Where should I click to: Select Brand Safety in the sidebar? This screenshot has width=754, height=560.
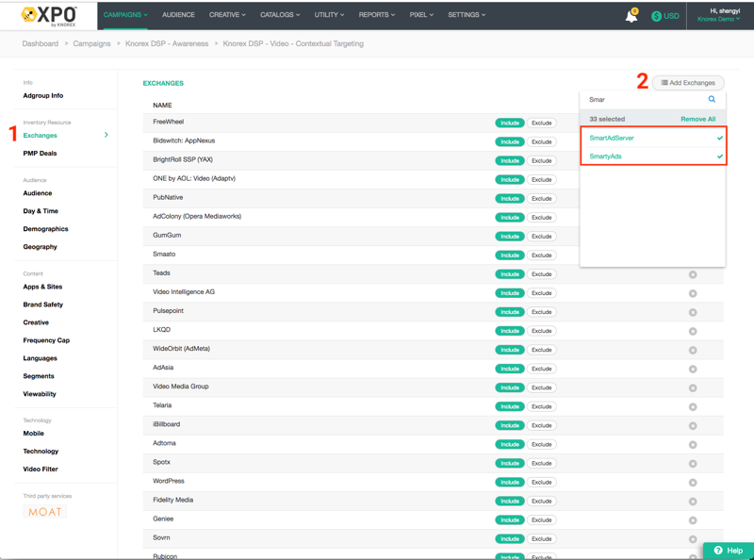click(43, 305)
